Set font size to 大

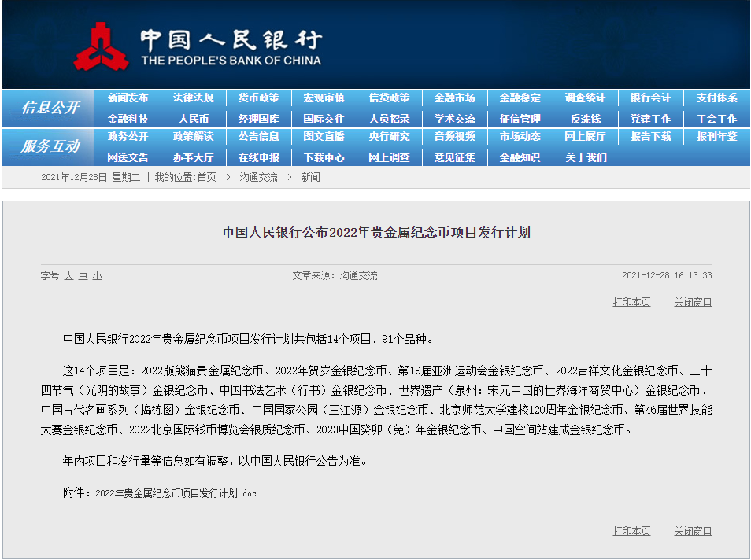[69, 276]
